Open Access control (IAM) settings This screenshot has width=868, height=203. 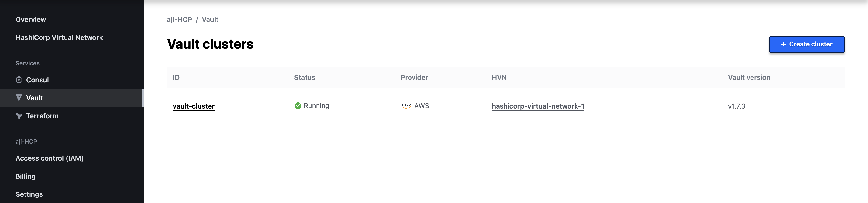tap(50, 158)
